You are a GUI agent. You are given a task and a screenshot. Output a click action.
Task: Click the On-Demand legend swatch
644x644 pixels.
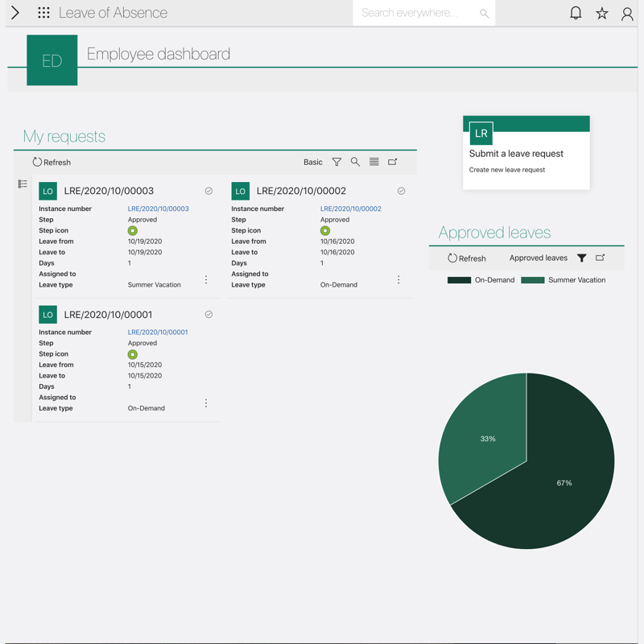(x=459, y=280)
